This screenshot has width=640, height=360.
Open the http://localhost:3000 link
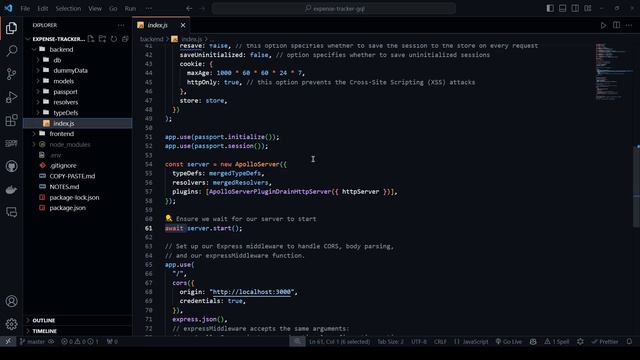click(252, 292)
